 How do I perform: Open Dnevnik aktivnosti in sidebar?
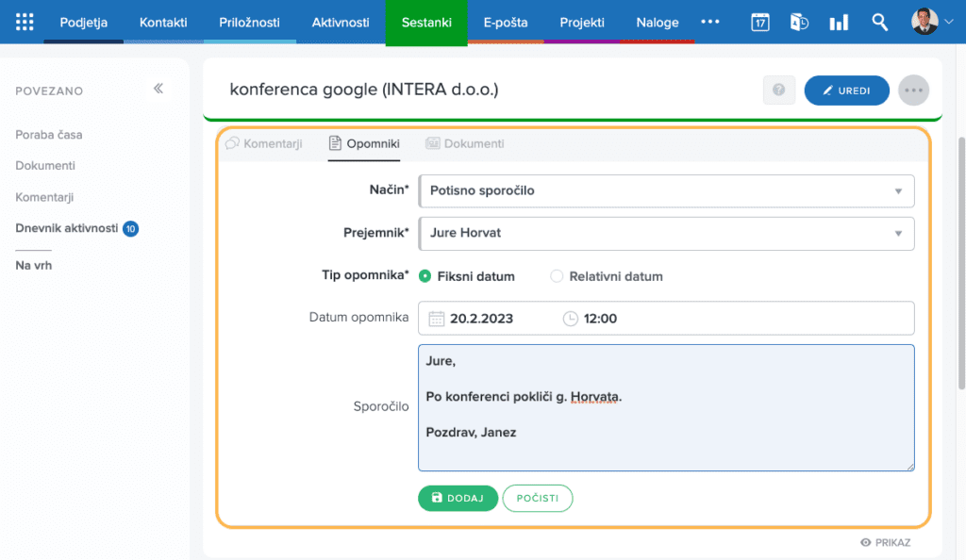pos(67,228)
